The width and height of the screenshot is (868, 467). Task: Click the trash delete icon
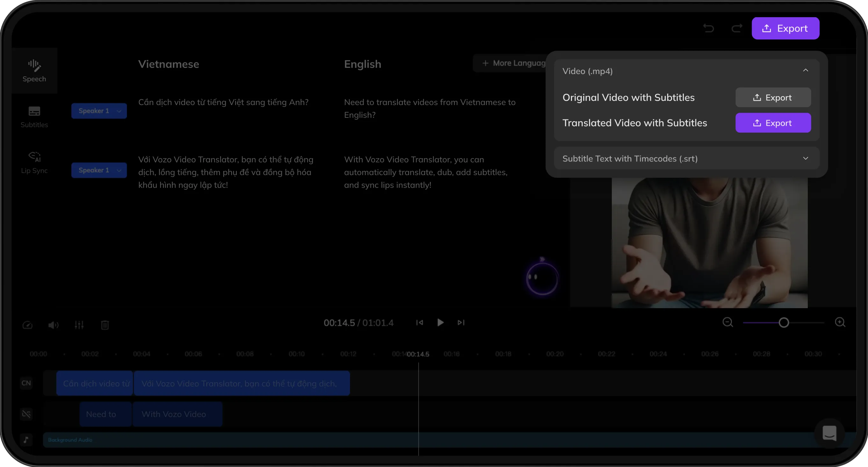pos(105,325)
